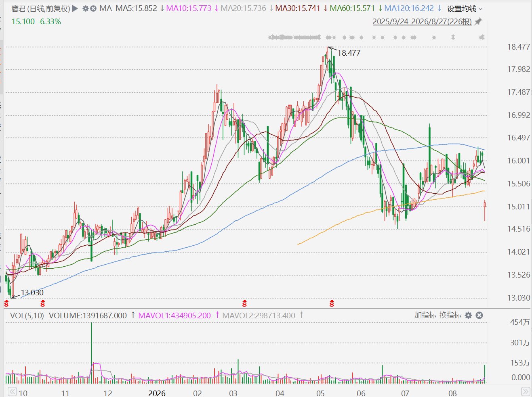Jump chart left with the double-arrow icon

pos(13,392)
